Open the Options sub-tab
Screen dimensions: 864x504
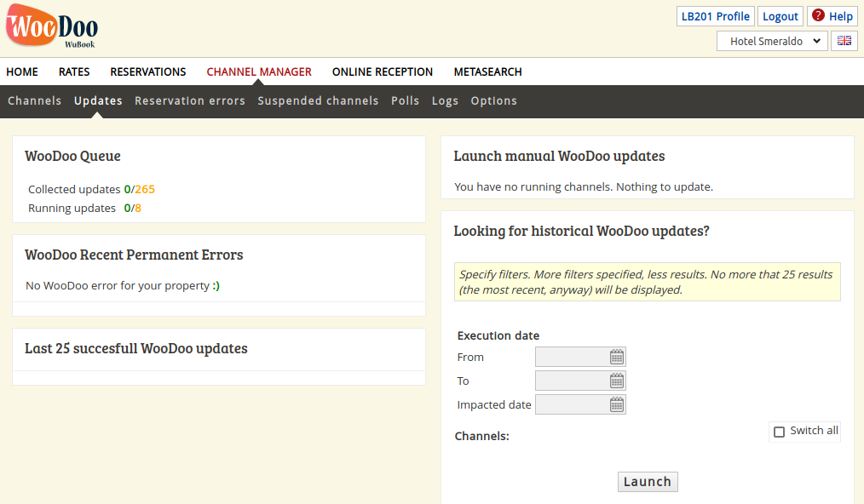[x=493, y=100]
